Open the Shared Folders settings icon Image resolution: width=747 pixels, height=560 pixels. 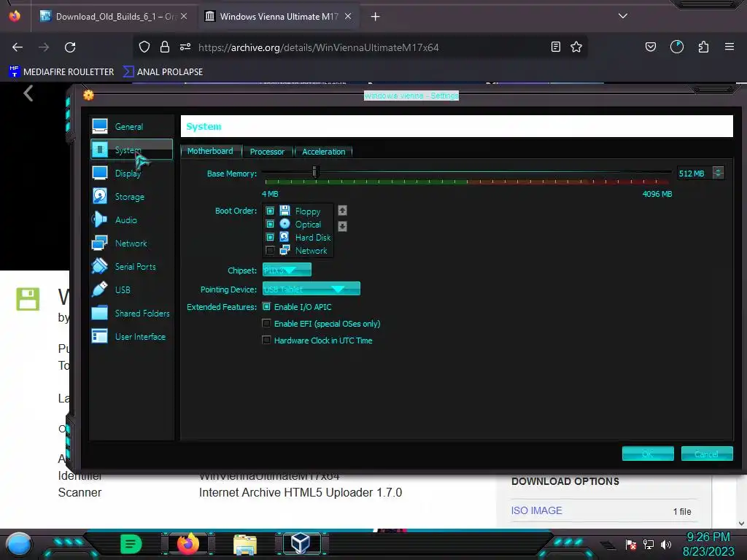pos(99,313)
